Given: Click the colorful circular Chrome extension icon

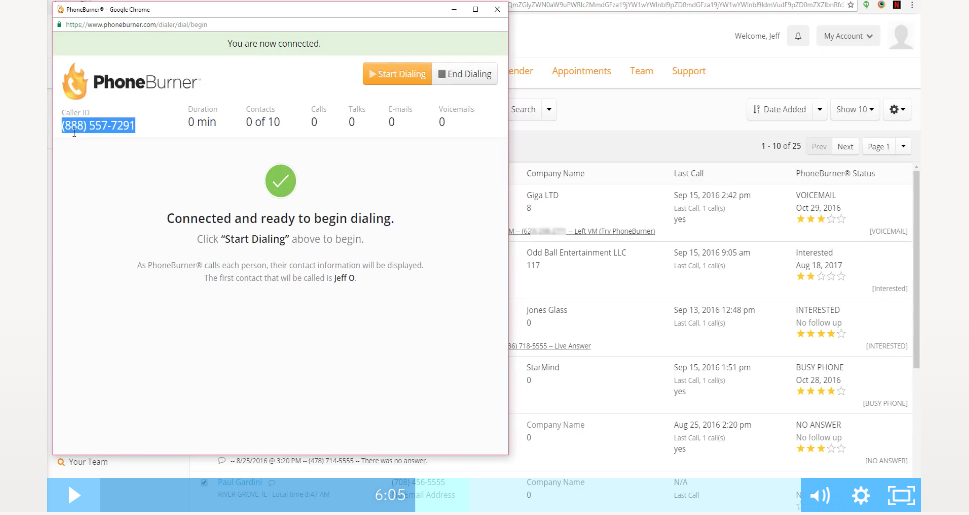Looking at the screenshot, I should click(881, 5).
